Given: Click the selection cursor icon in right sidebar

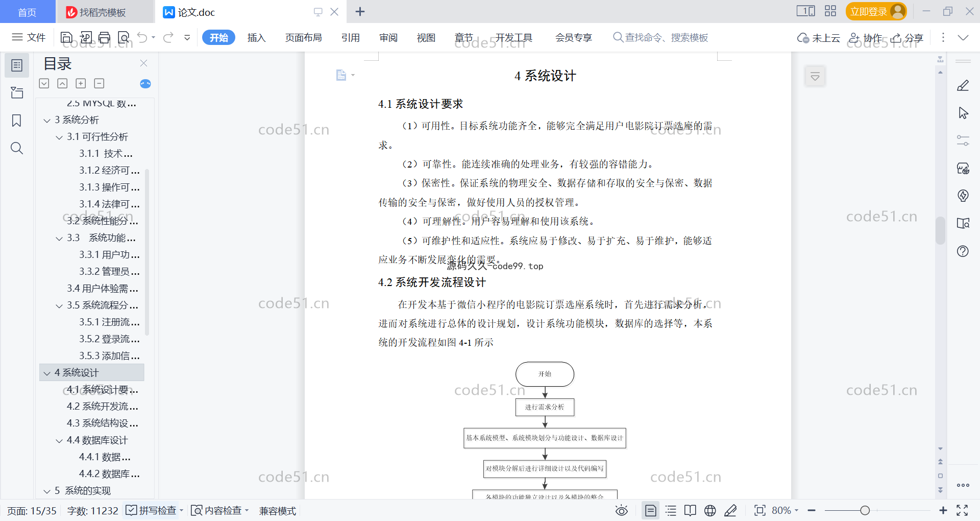Looking at the screenshot, I should [963, 113].
